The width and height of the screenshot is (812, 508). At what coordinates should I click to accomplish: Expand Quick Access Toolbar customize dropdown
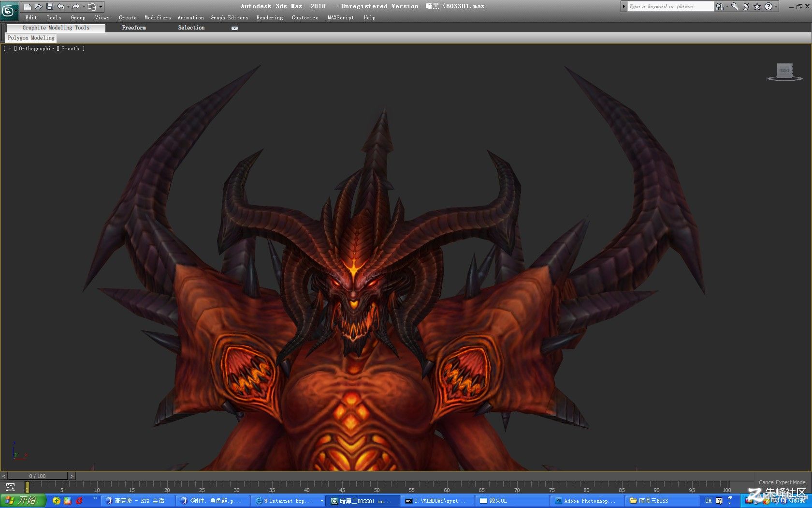101,6
